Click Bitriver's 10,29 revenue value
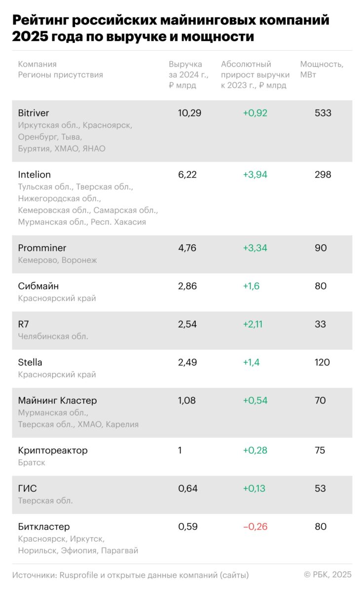Viewport: 364px width, 592px height. (x=189, y=113)
